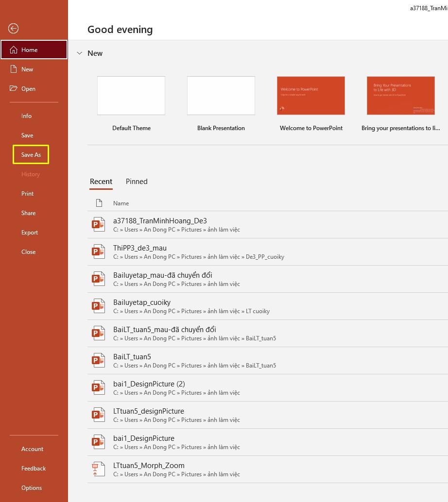The height and width of the screenshot is (502, 448).
Task: Click the back arrow to exit backstage view
Action: point(12,29)
